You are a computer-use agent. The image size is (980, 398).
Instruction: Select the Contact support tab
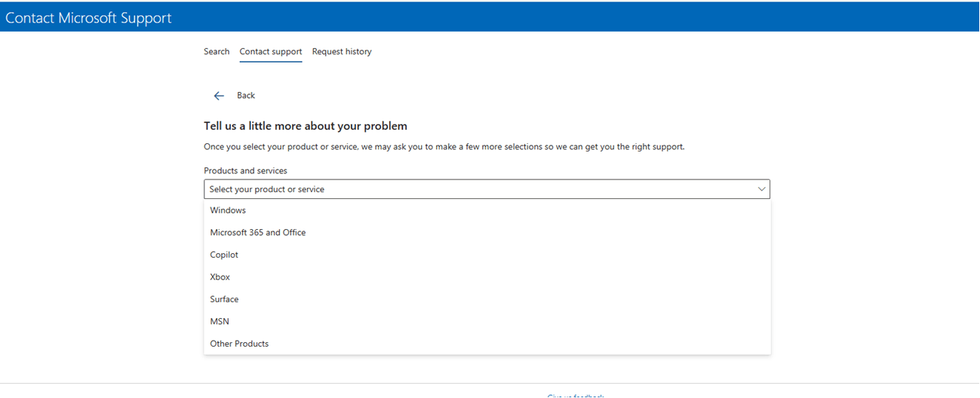point(271,51)
